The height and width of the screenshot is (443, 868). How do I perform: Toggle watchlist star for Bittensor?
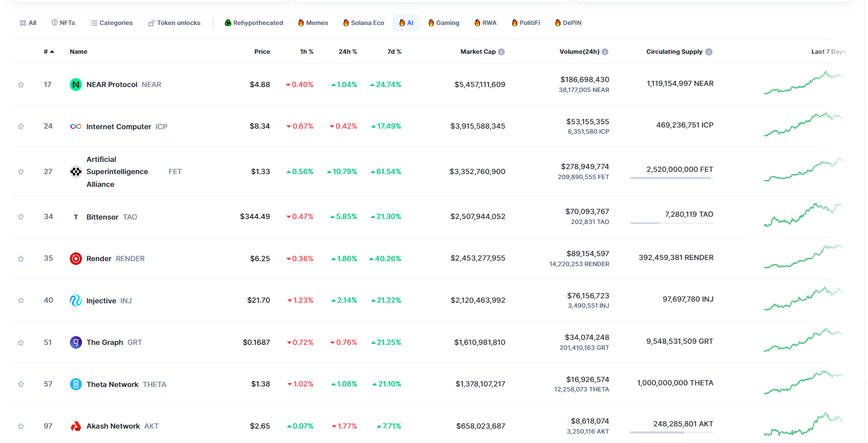21,217
